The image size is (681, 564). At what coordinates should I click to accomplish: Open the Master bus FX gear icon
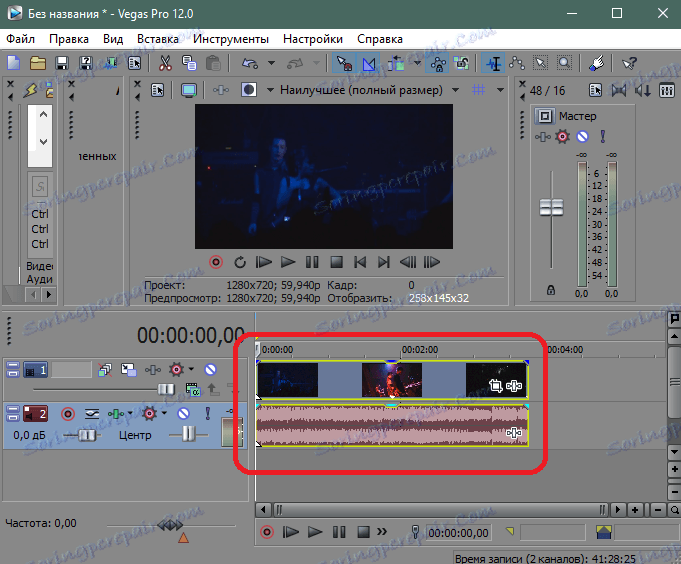562,137
